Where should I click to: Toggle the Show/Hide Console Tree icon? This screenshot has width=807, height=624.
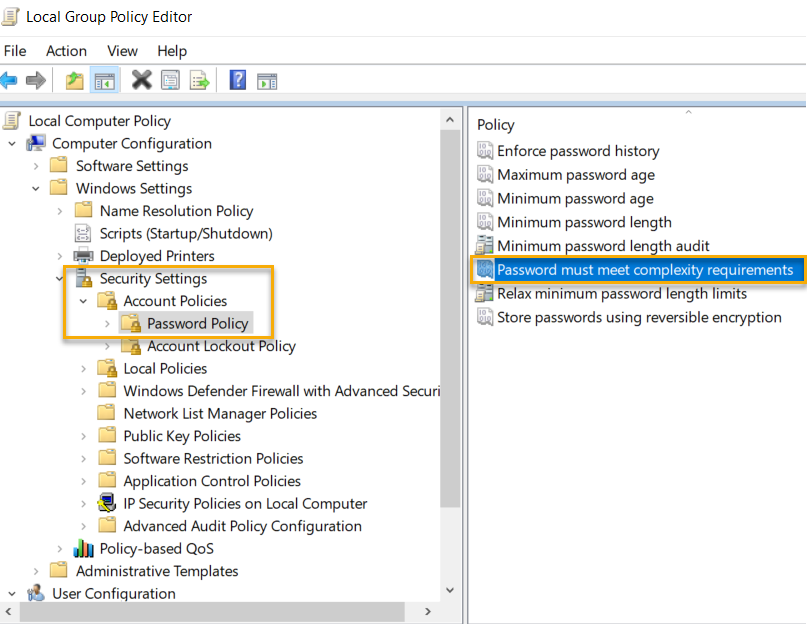click(104, 80)
